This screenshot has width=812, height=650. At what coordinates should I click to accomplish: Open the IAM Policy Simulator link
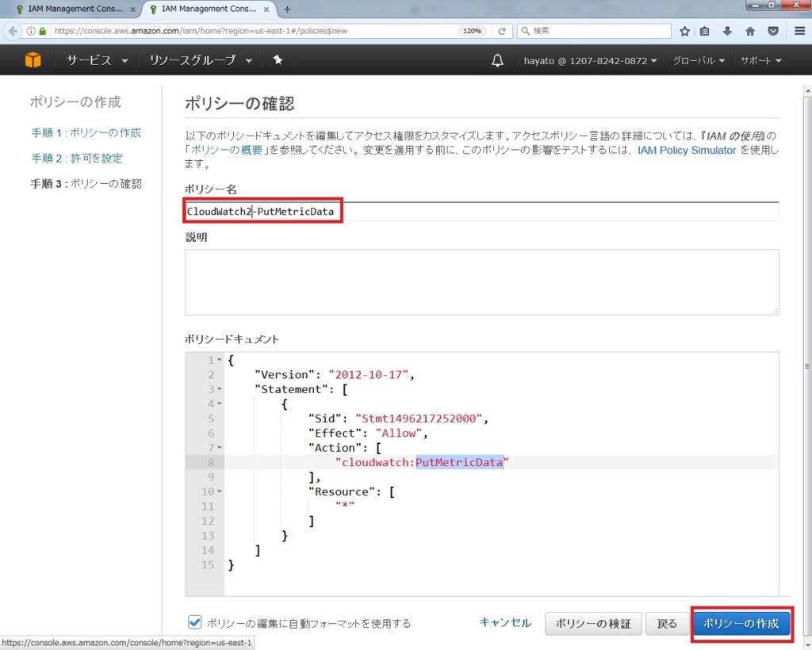point(687,150)
